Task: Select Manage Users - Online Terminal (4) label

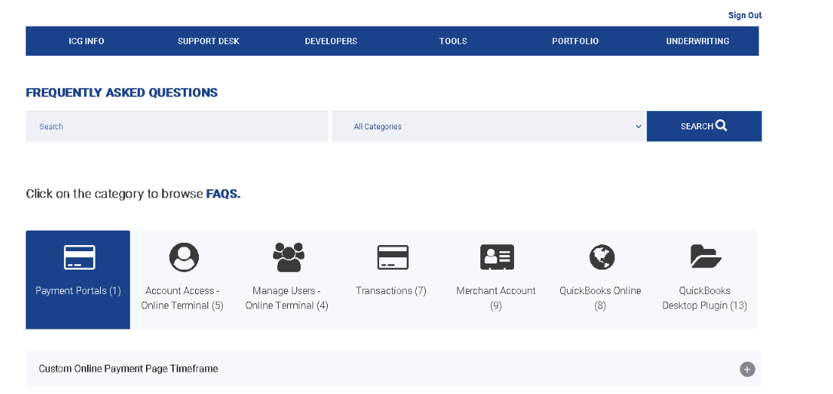Action: [x=287, y=298]
